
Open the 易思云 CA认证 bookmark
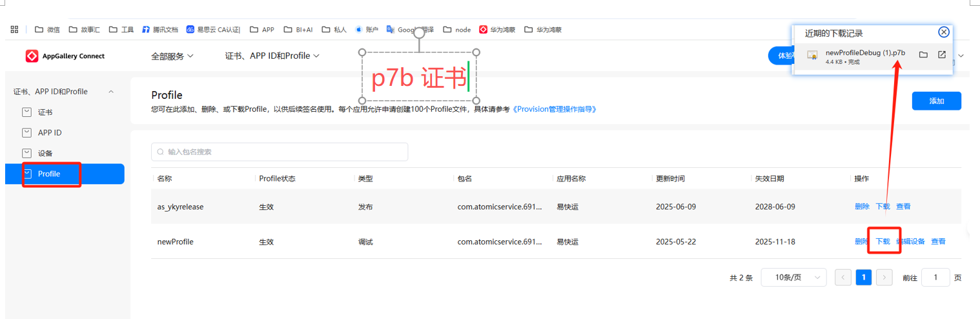pyautogui.click(x=213, y=30)
